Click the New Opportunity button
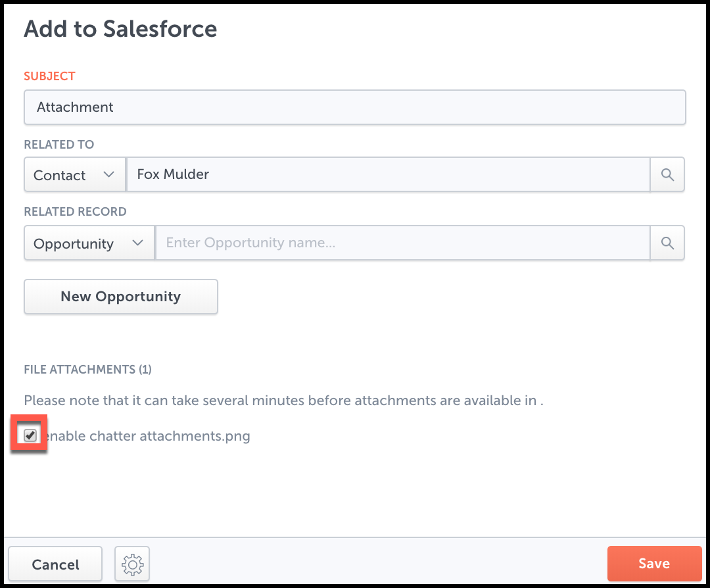 coord(121,297)
